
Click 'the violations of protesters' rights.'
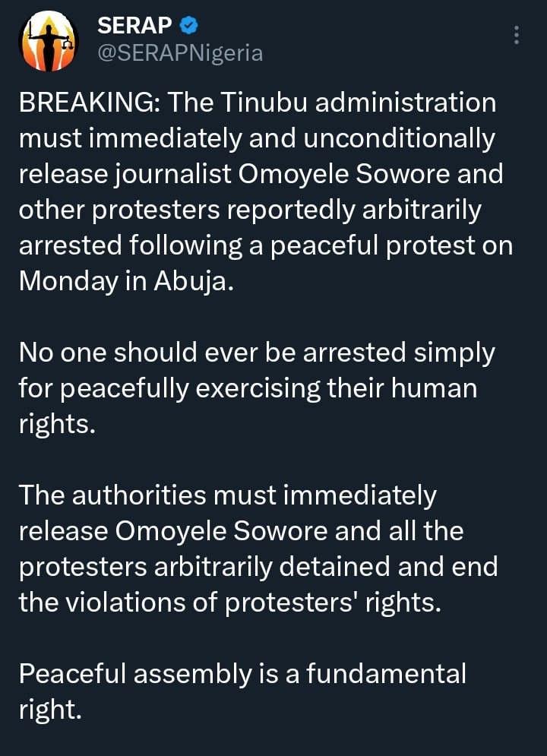tap(229, 603)
